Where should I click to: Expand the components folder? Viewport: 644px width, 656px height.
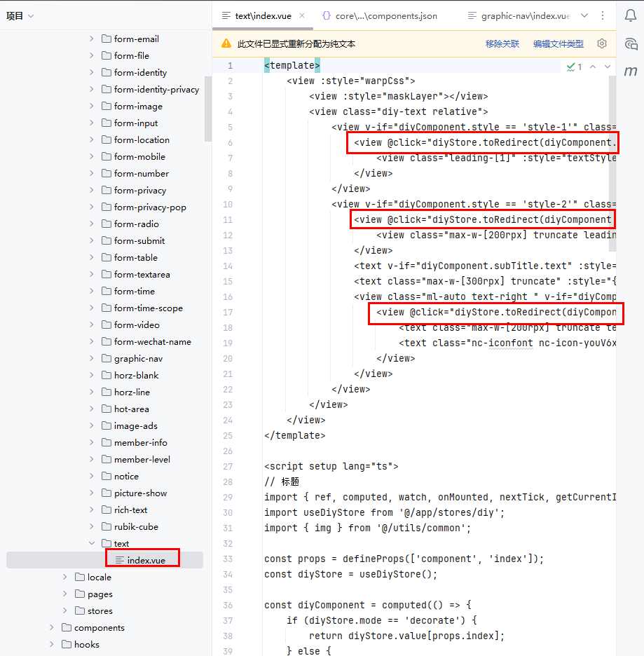point(52,627)
